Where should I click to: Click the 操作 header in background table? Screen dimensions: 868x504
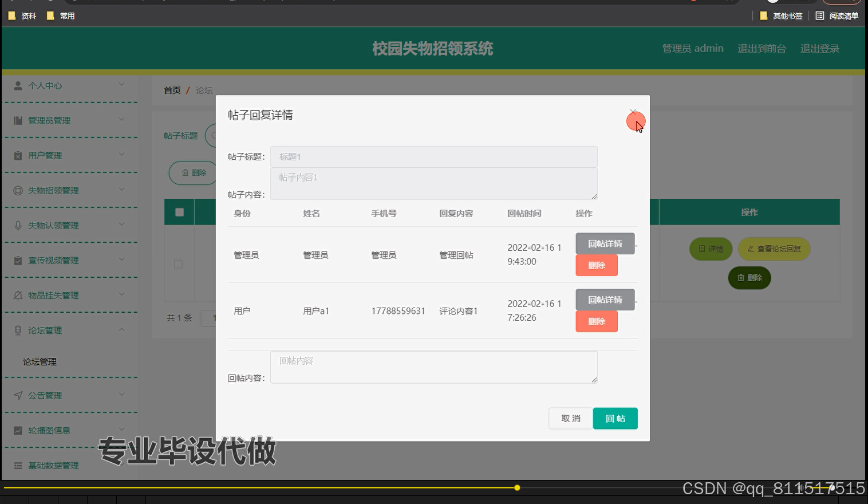click(x=749, y=212)
